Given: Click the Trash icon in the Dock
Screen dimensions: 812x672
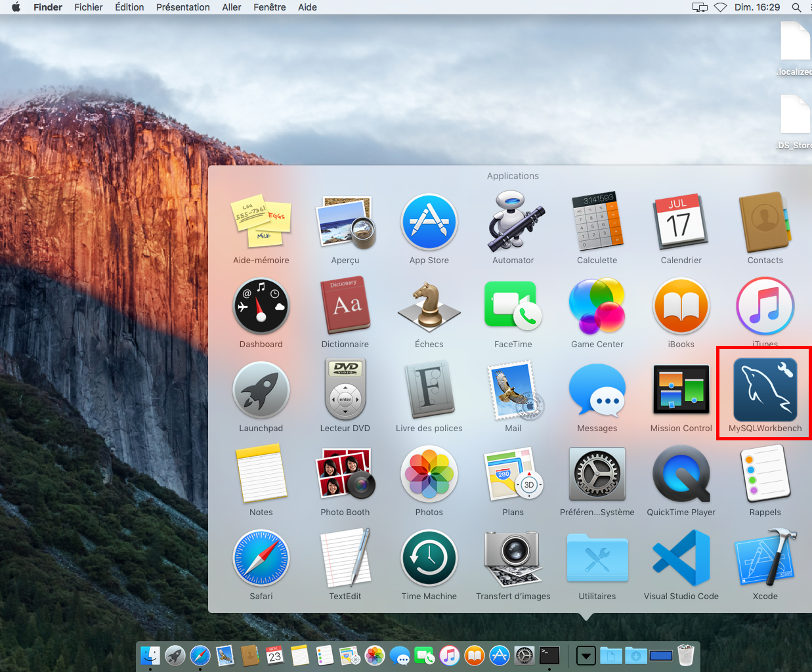Looking at the screenshot, I should 685,655.
